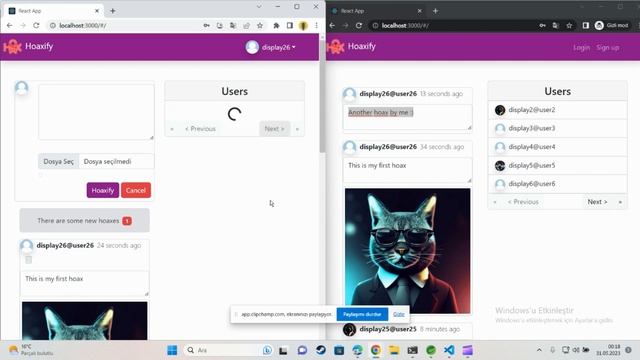Viewport: 640px width, 360px height.
Task: Open a new tab in the left browser window
Action: [x=113, y=11]
